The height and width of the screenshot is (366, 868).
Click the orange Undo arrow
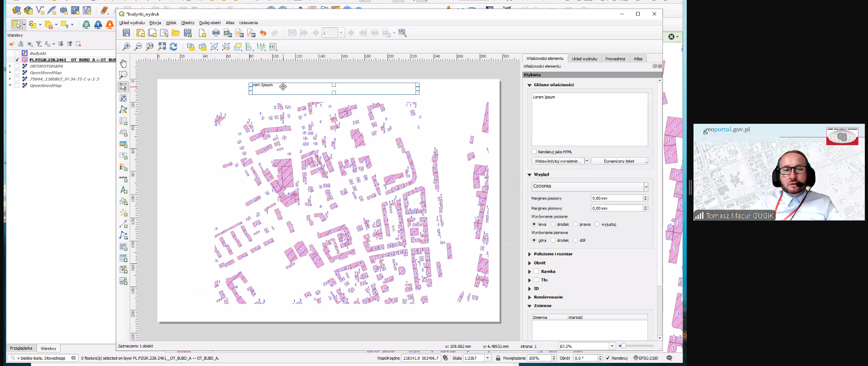click(263, 33)
